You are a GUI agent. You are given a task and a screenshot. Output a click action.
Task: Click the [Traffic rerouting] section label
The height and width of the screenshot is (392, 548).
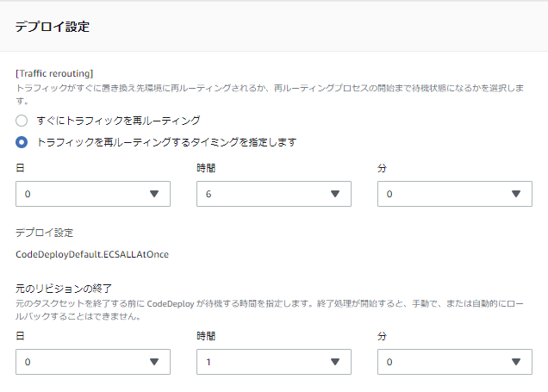[55, 74]
